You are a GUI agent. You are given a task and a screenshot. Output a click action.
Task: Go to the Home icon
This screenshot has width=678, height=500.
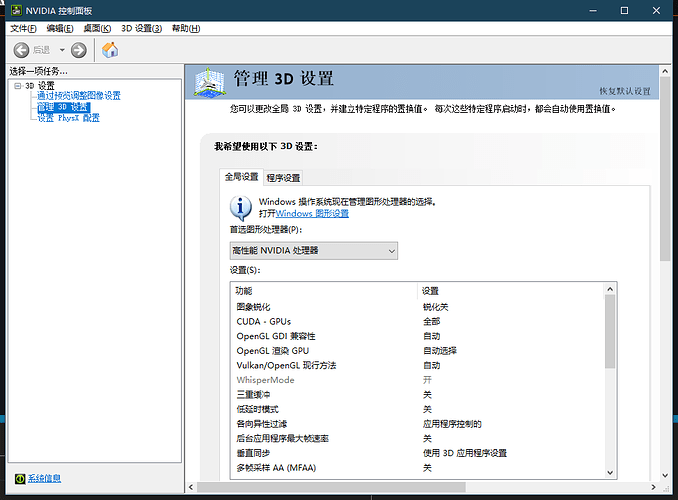110,50
